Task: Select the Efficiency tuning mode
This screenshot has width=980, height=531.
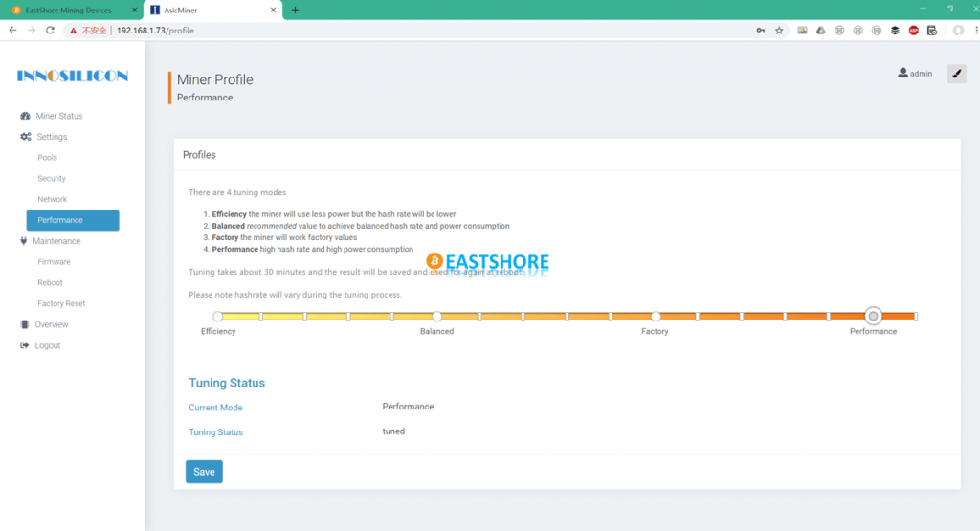Action: [x=218, y=316]
